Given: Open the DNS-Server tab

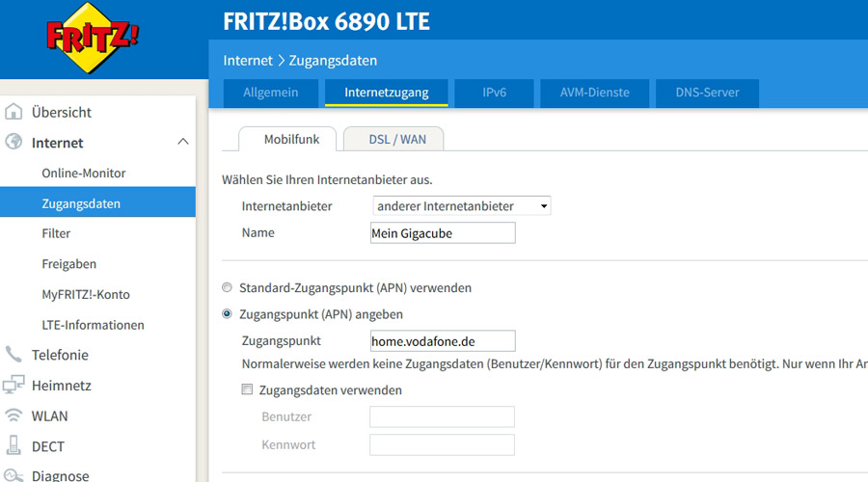Looking at the screenshot, I should click(x=707, y=93).
